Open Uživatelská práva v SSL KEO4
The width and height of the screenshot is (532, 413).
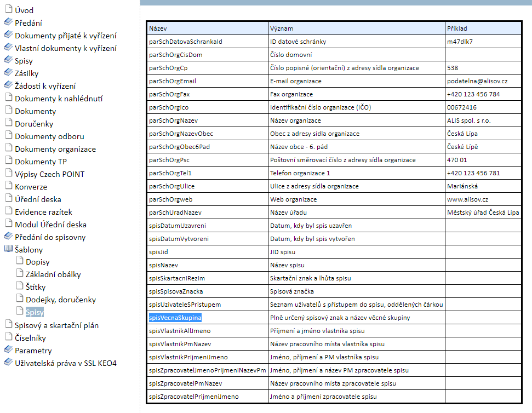pyautogui.click(x=65, y=363)
